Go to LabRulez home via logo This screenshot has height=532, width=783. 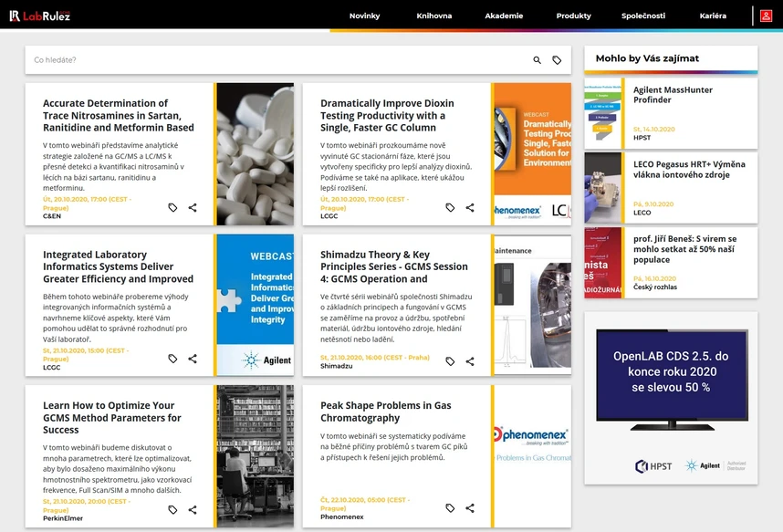pos(39,16)
